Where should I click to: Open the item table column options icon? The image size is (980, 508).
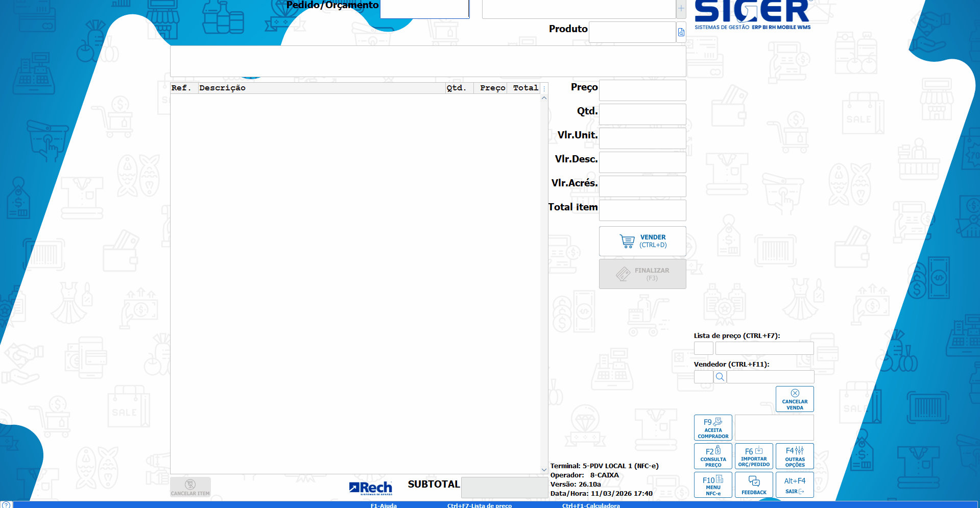(x=544, y=88)
